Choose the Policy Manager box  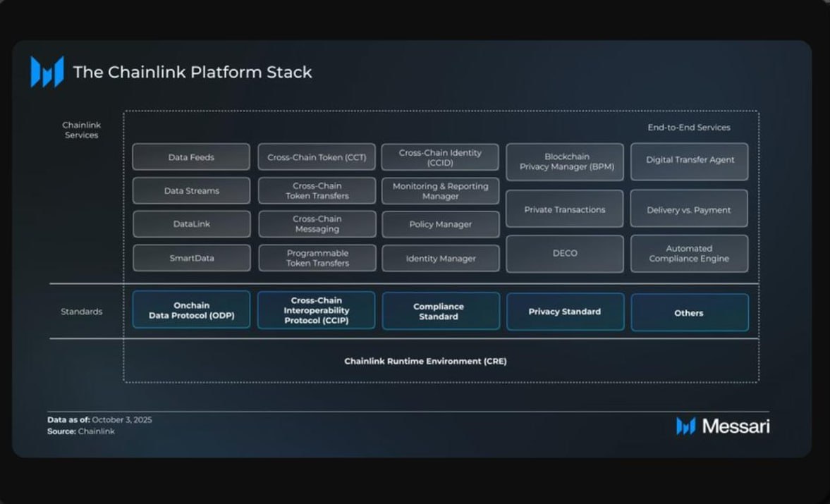tap(440, 224)
